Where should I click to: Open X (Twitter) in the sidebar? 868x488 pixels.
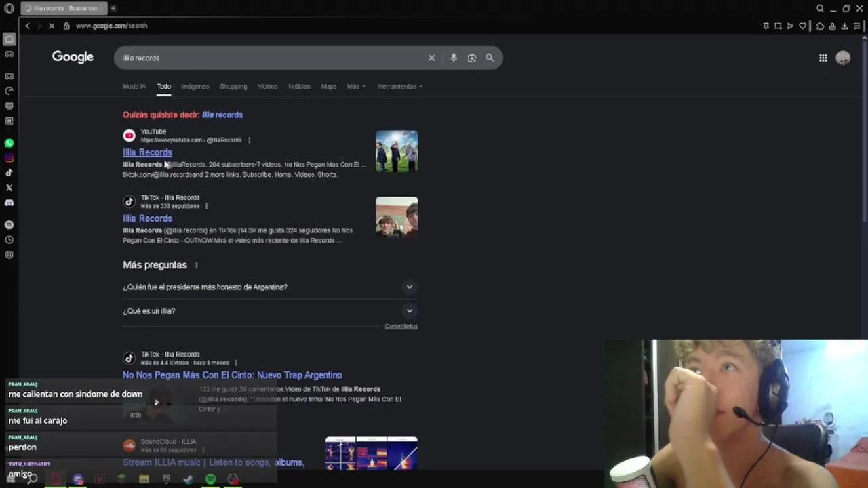click(9, 188)
